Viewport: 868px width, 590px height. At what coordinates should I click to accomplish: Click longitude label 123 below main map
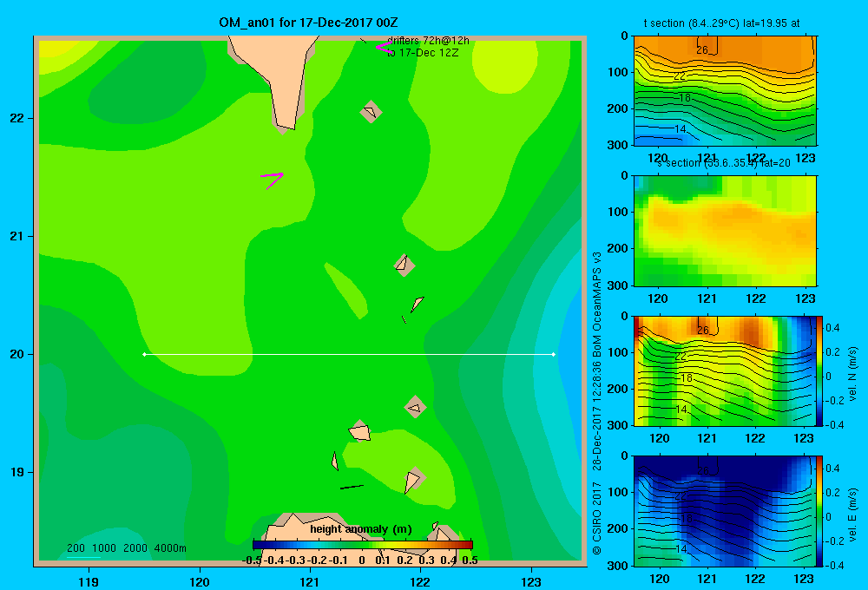click(531, 581)
